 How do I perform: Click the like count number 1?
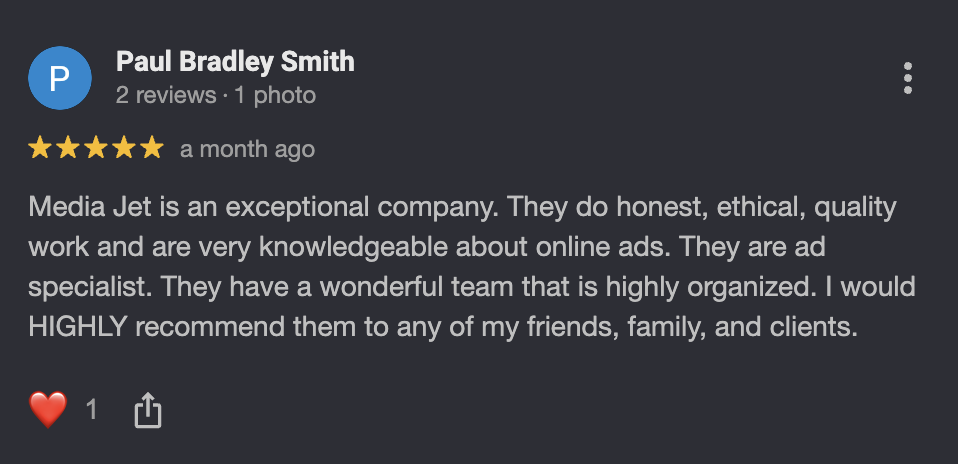[x=92, y=410]
